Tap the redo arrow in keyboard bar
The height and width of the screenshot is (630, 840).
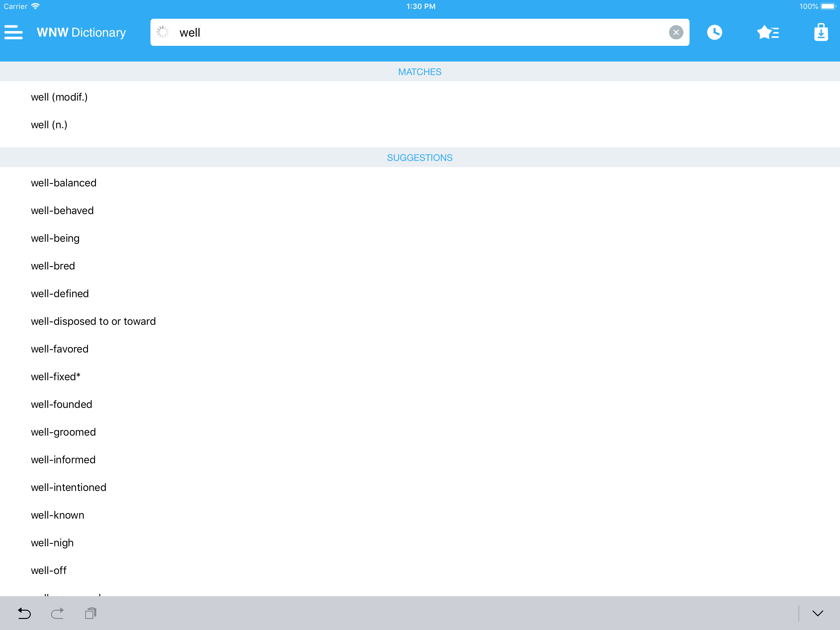(x=57, y=613)
